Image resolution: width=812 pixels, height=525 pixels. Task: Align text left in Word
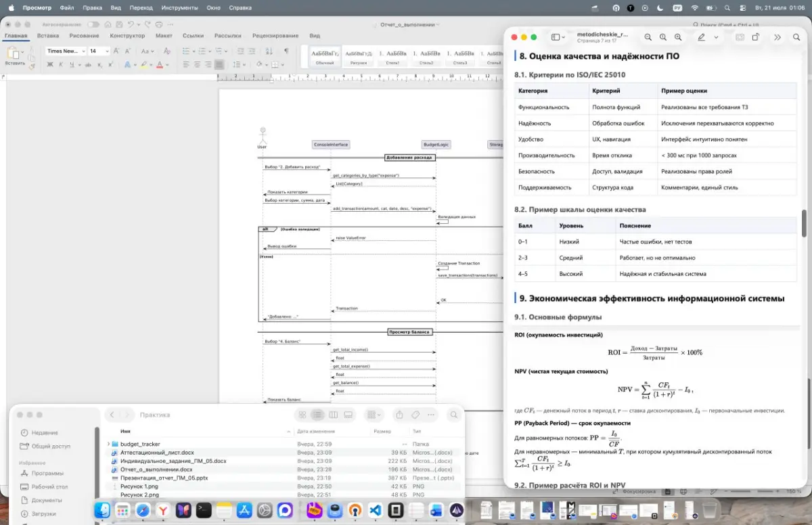tap(185, 65)
